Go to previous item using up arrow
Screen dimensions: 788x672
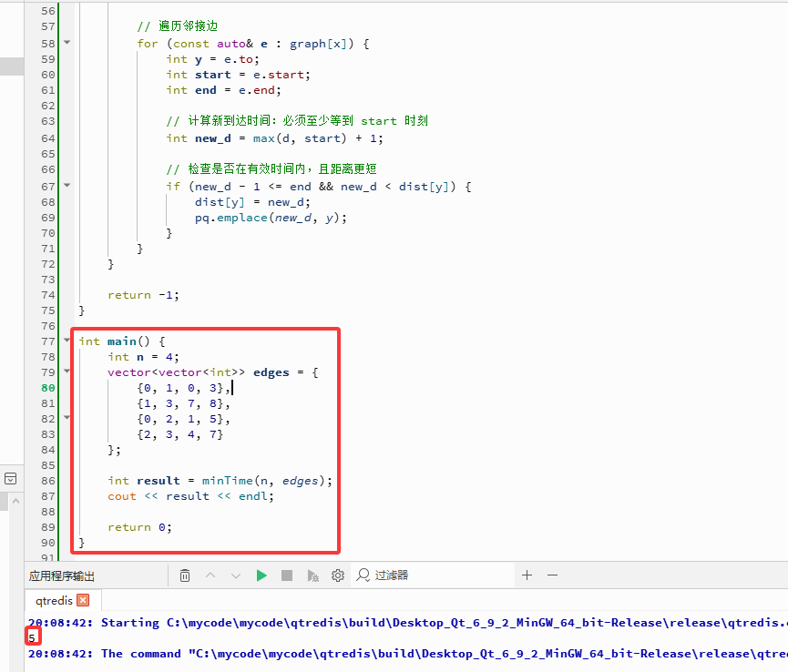pos(210,575)
